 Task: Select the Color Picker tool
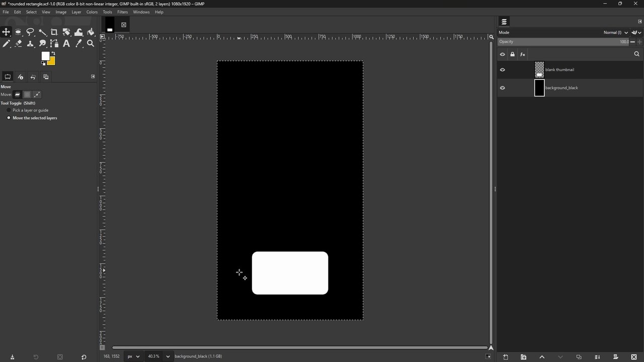click(x=78, y=44)
